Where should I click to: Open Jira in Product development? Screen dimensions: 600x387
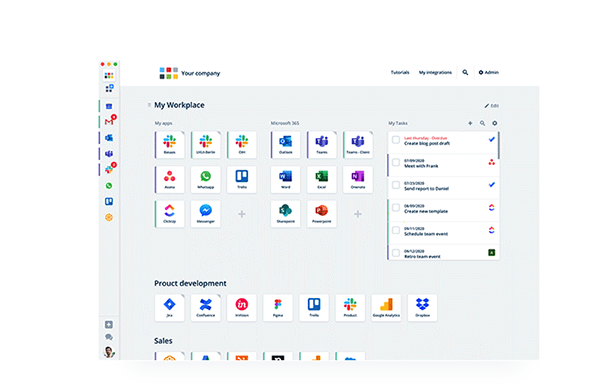tap(170, 307)
